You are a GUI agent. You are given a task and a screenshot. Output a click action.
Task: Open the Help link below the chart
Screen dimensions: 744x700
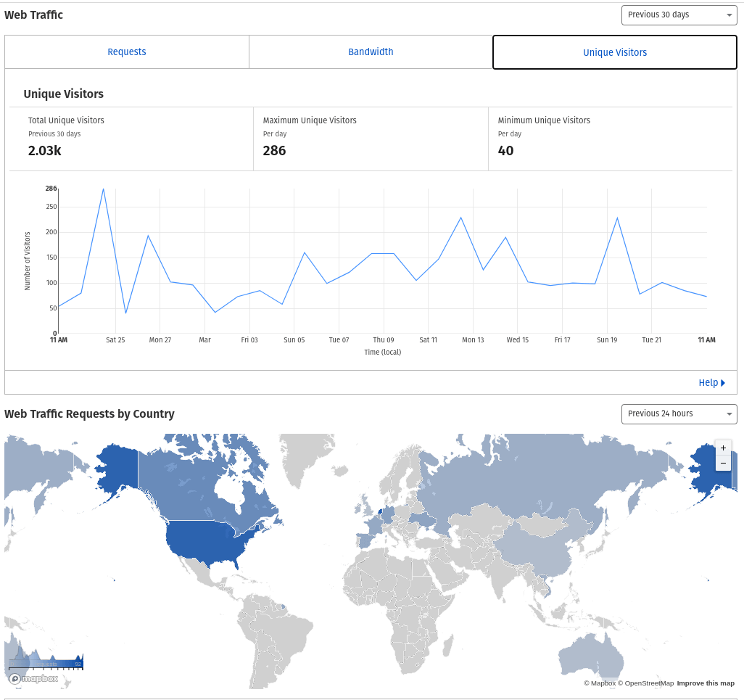tap(711, 383)
